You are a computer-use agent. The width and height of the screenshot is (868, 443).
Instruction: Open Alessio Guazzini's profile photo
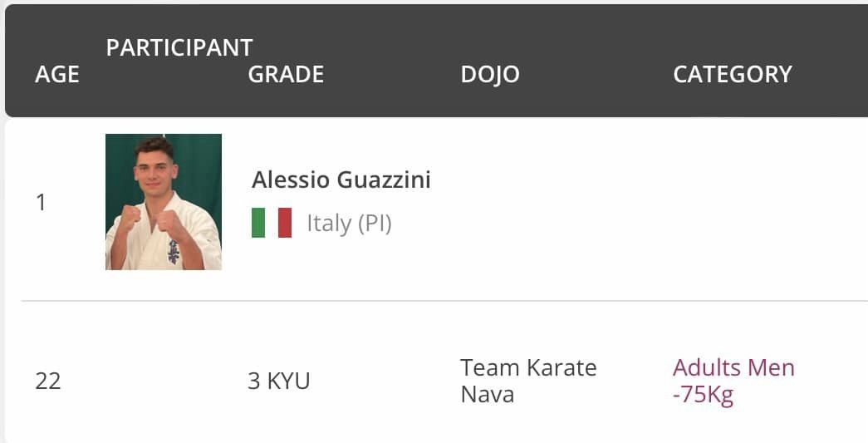[164, 202]
